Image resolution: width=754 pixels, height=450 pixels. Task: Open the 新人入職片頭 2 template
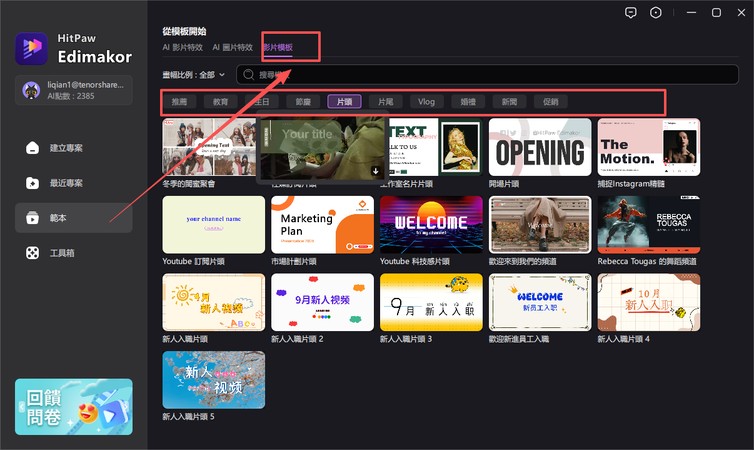(x=322, y=302)
